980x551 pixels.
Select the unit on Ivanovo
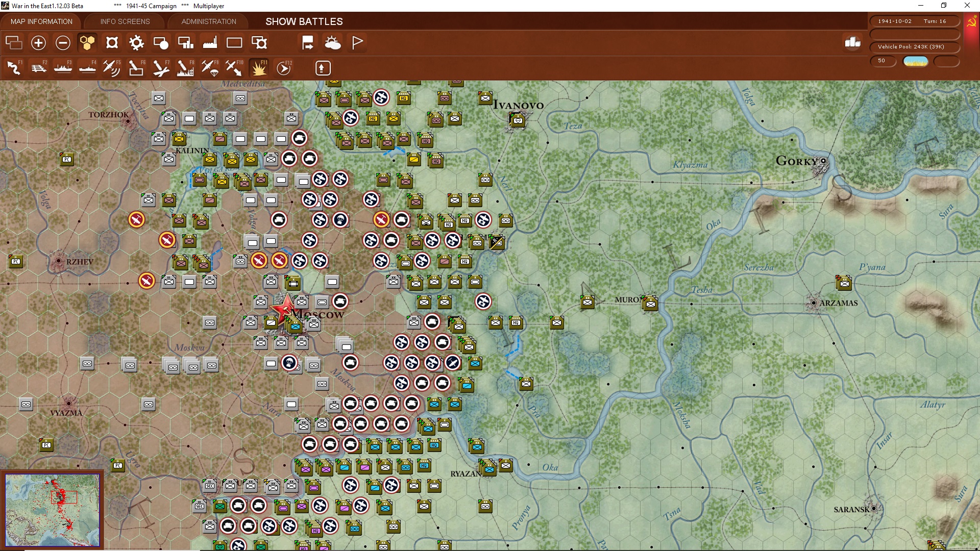[x=518, y=120]
